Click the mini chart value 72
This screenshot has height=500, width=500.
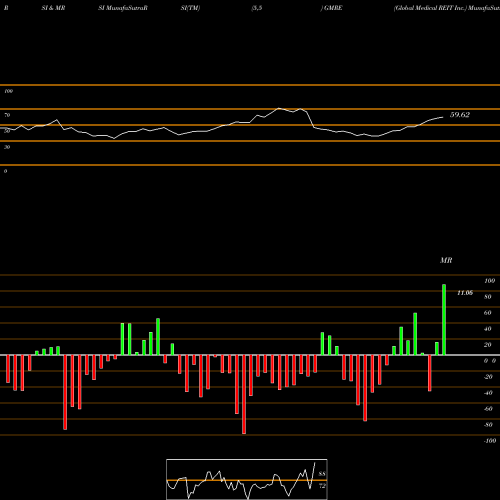[322, 486]
